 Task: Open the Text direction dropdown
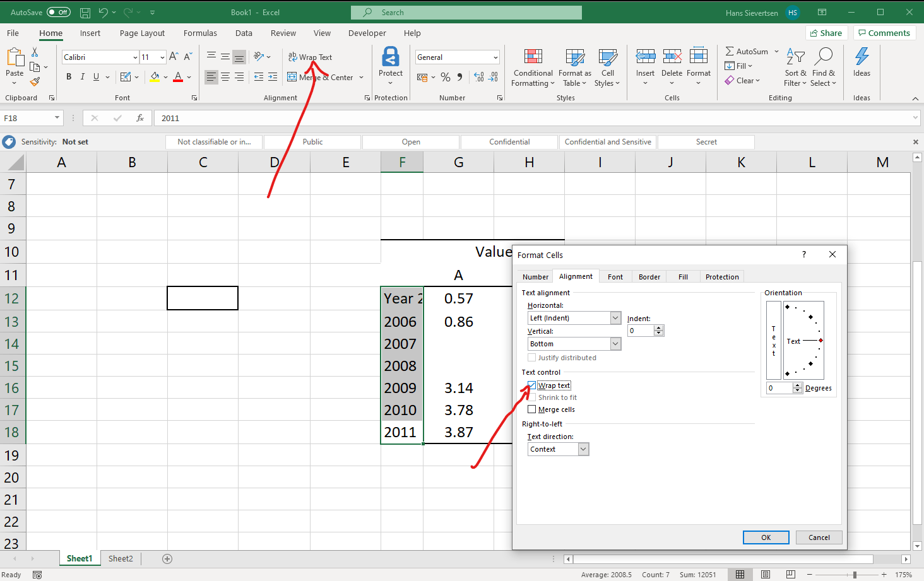[x=582, y=449]
